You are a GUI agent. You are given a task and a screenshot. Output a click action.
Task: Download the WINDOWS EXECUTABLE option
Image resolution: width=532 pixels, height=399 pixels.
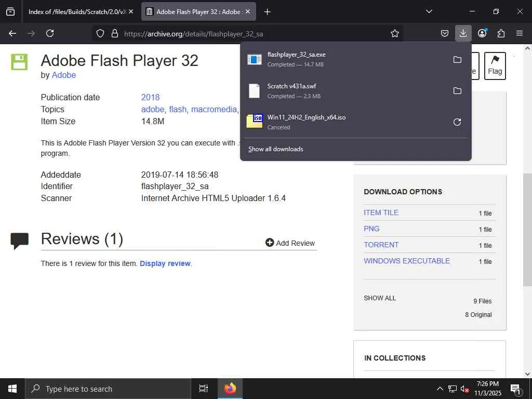(x=407, y=261)
